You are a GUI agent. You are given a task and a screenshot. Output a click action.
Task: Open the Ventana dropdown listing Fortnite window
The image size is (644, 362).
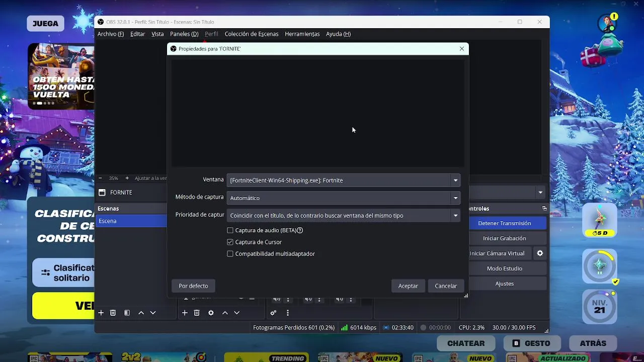coord(344,180)
